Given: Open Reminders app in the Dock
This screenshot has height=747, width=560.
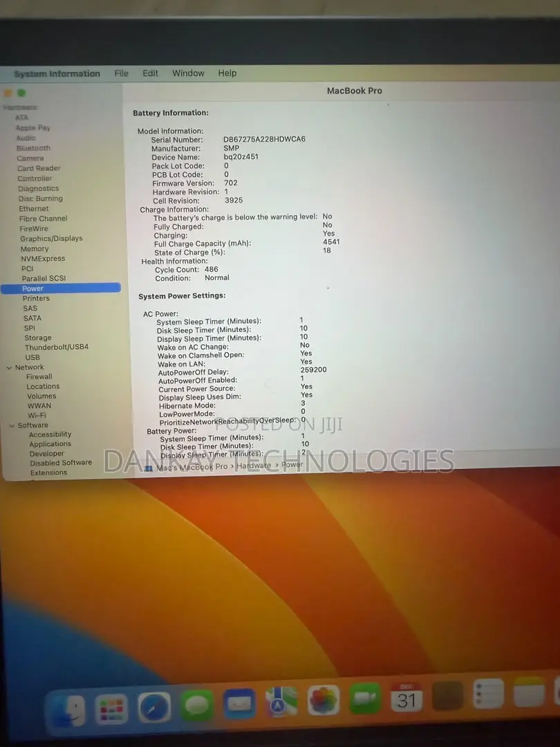Looking at the screenshot, I should pos(489,693).
